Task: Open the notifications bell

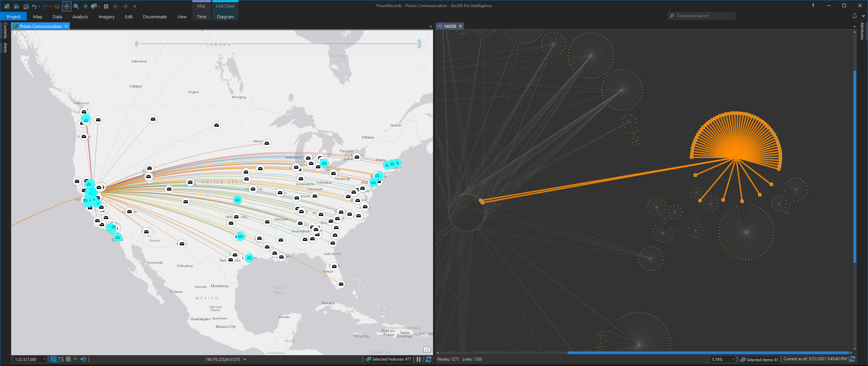Action: tap(854, 16)
